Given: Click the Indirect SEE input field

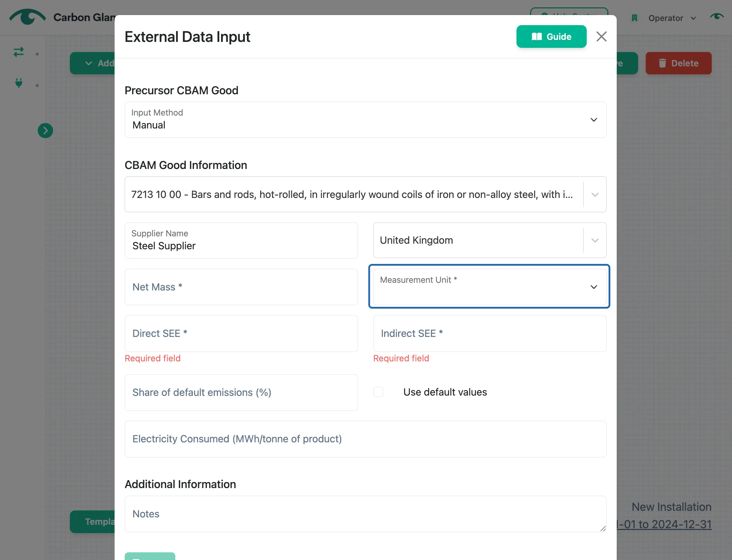Looking at the screenshot, I should [x=490, y=333].
